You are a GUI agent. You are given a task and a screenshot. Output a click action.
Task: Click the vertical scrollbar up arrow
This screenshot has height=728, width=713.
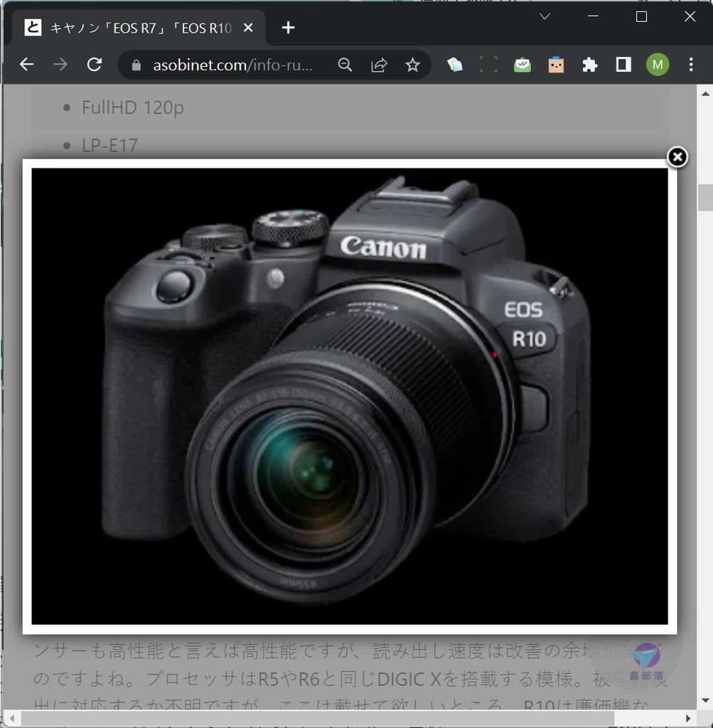pos(706,94)
